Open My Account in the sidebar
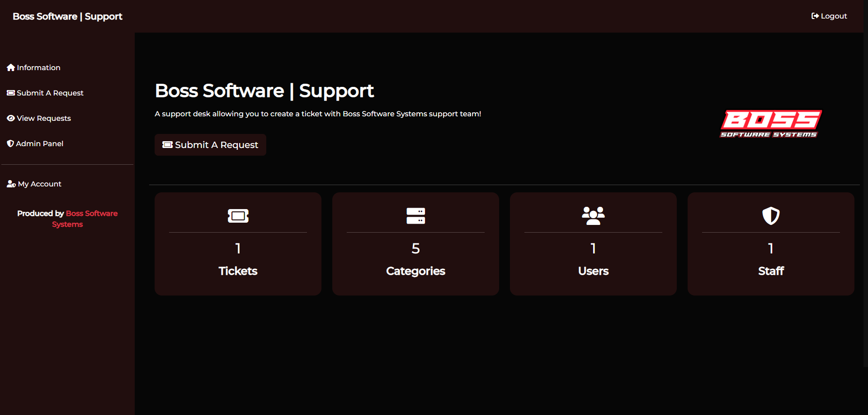 tap(34, 184)
